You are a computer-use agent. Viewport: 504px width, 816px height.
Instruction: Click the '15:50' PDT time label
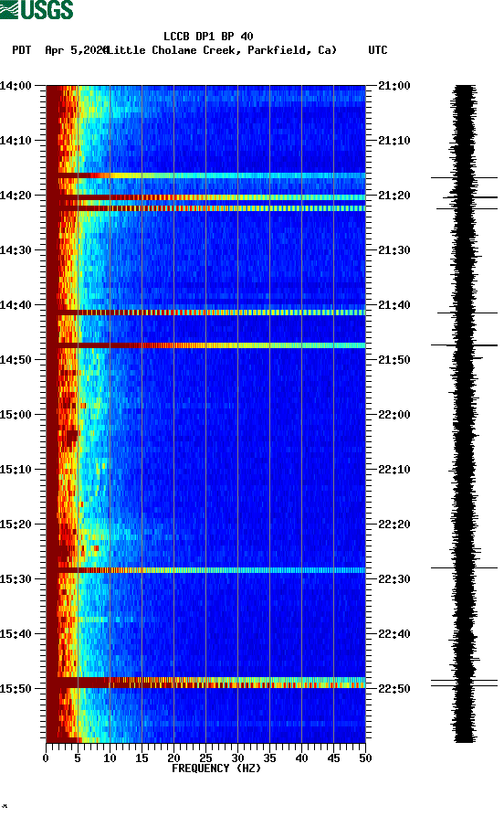16,688
